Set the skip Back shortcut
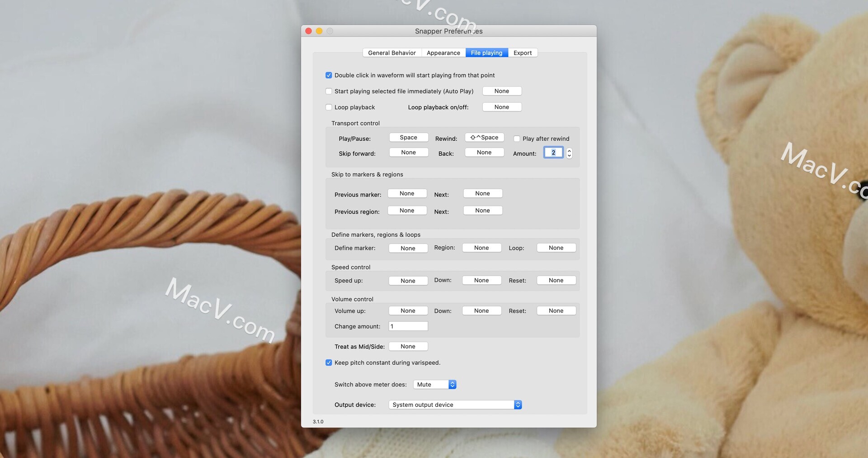Viewport: 868px width, 458px height. coord(484,153)
